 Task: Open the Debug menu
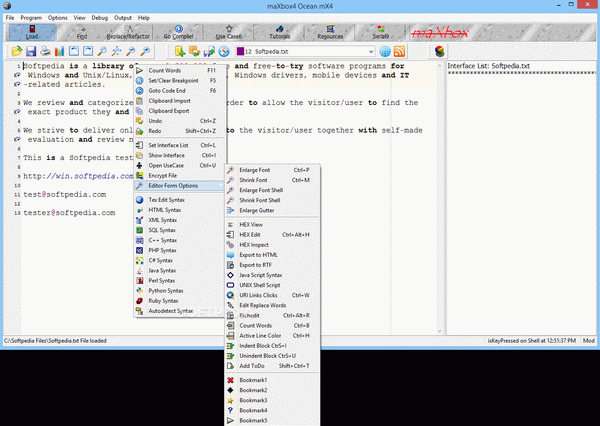point(99,18)
